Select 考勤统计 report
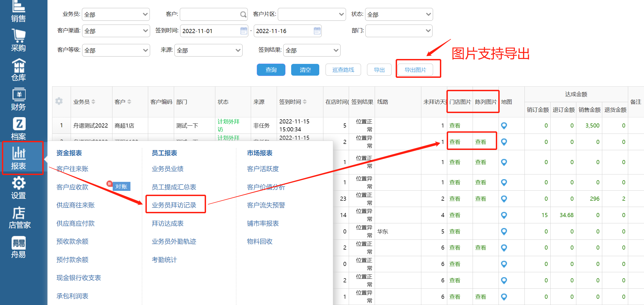 (x=164, y=260)
